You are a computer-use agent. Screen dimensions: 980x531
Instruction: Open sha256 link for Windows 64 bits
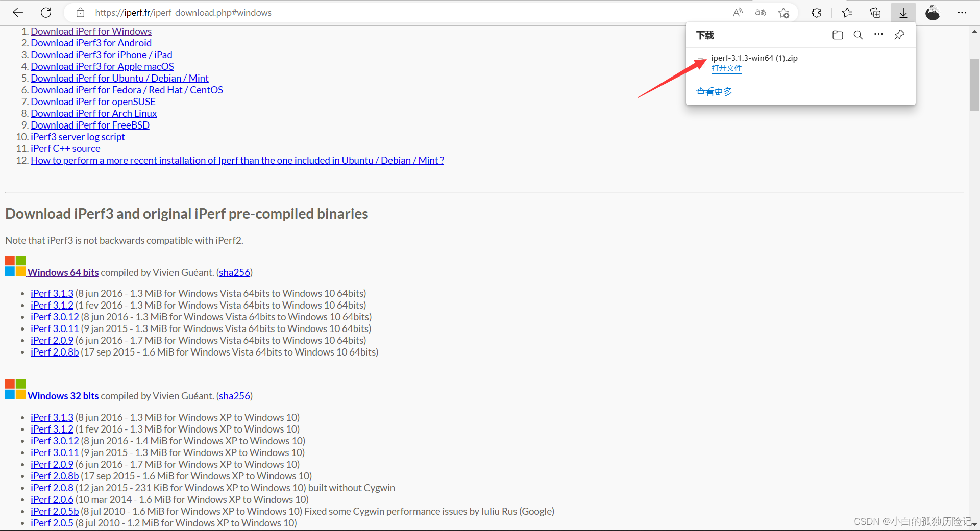pos(235,272)
